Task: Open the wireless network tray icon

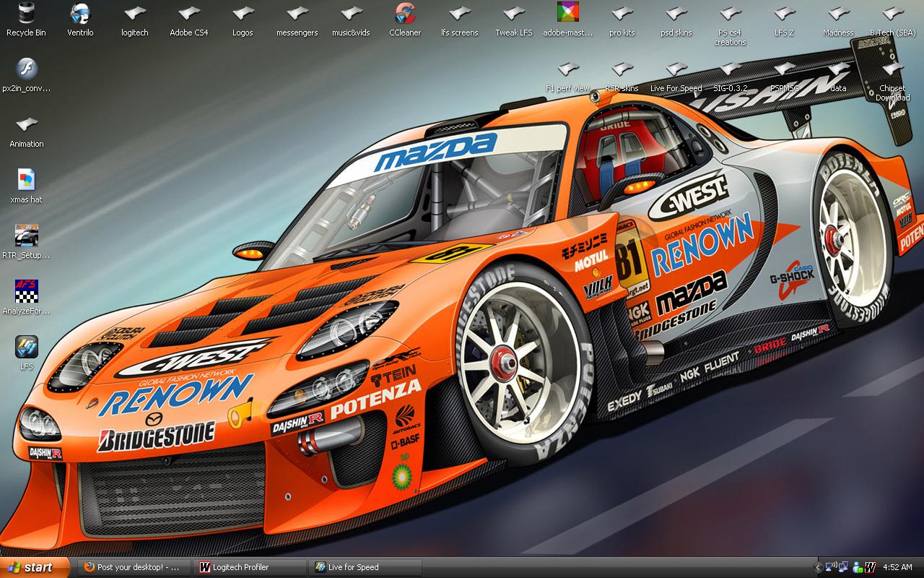Action: [831, 567]
